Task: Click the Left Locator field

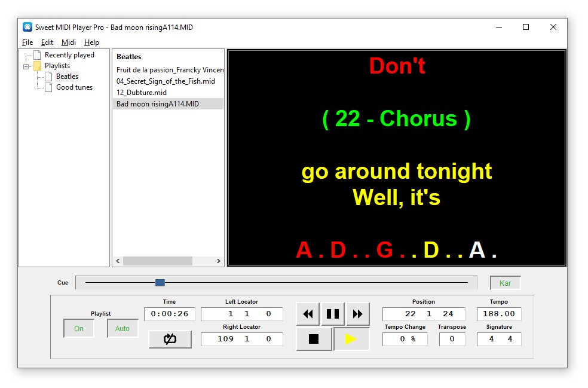Action: (x=242, y=314)
